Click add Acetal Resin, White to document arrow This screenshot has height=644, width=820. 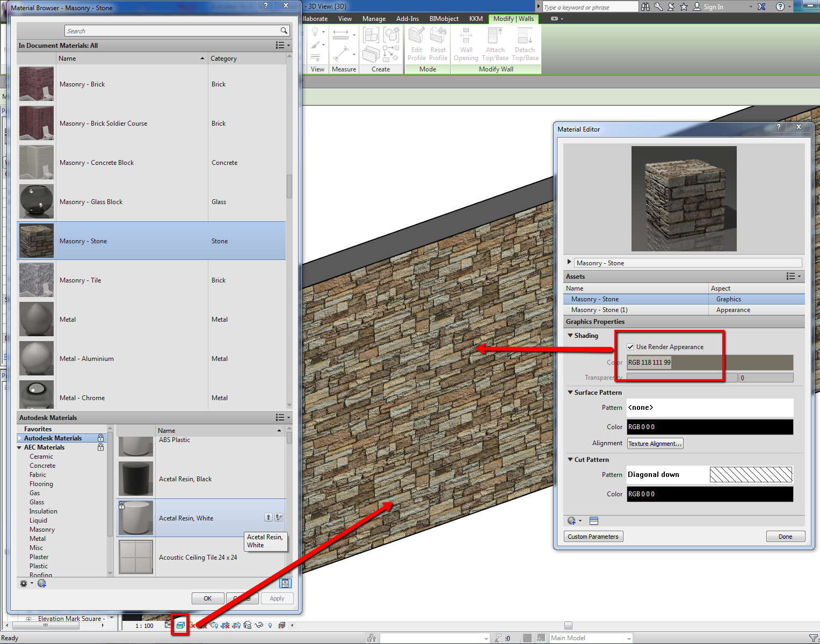(x=269, y=517)
